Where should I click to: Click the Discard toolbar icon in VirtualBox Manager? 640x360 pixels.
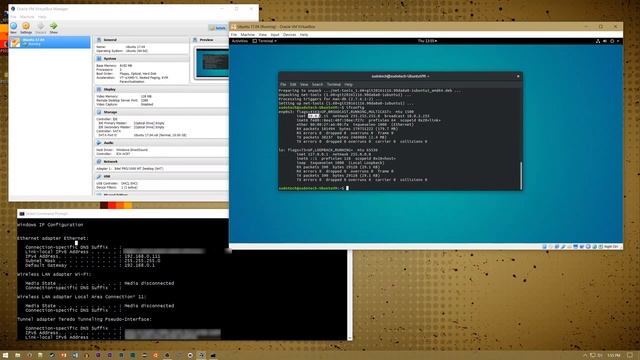point(40,27)
